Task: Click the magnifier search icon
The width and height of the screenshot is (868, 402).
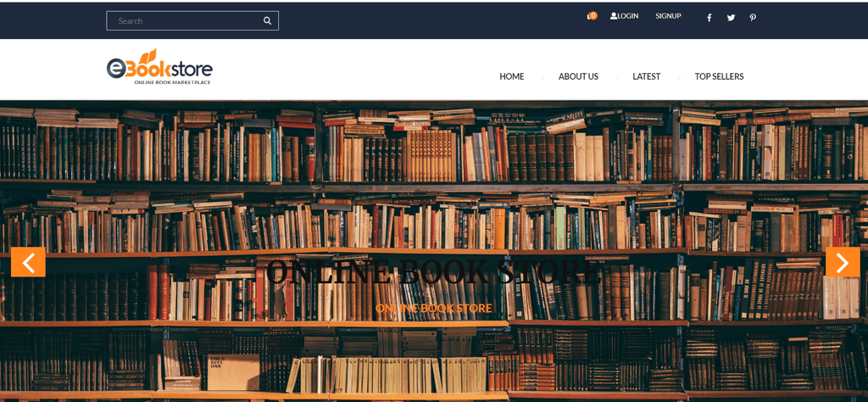Action: (x=267, y=21)
